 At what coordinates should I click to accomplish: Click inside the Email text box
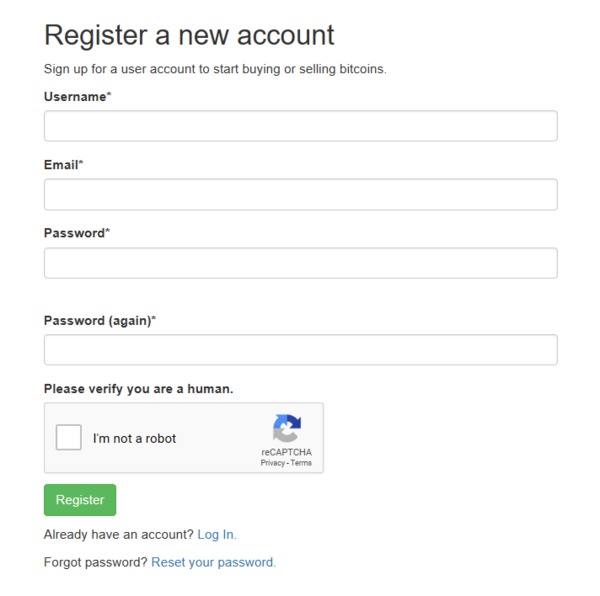[301, 194]
